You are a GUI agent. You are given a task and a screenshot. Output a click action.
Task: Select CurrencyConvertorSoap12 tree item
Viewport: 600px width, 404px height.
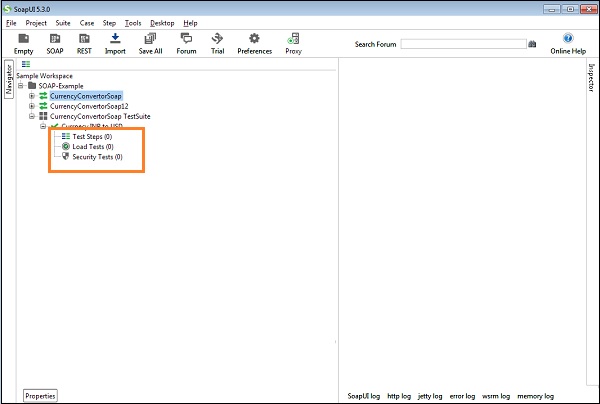(89, 106)
